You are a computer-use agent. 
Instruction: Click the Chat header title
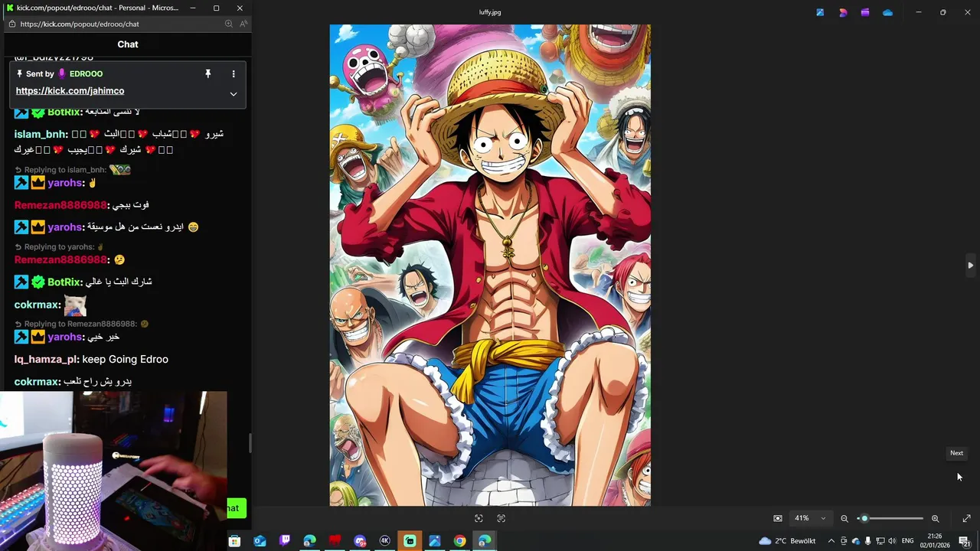tap(128, 44)
